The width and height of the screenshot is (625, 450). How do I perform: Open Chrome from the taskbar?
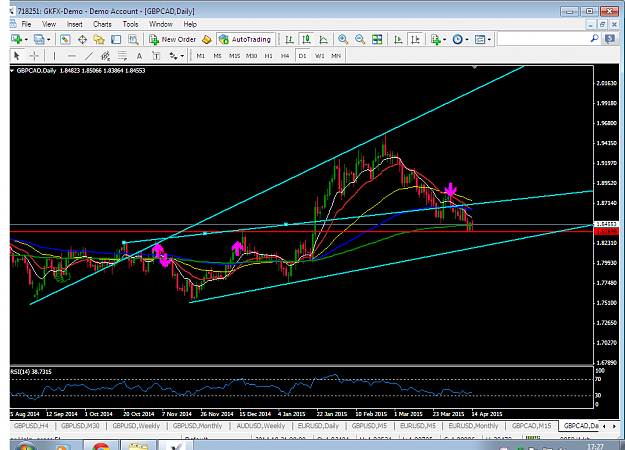[101, 446]
